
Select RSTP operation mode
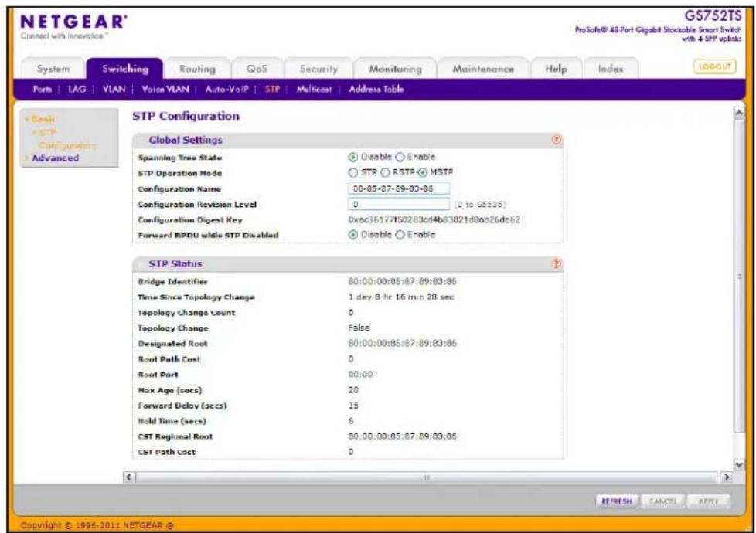[x=385, y=172]
